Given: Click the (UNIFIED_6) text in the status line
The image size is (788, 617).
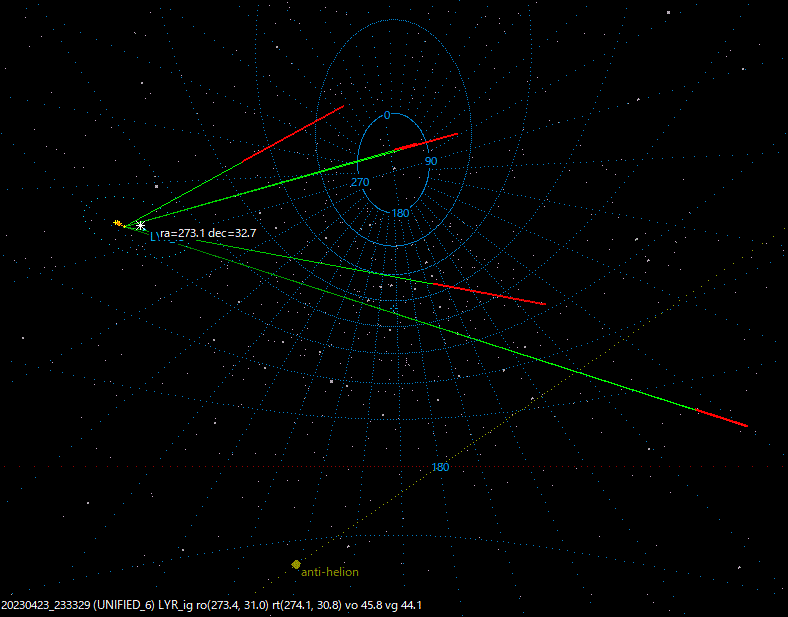Looking at the screenshot, I should click(x=124, y=605).
